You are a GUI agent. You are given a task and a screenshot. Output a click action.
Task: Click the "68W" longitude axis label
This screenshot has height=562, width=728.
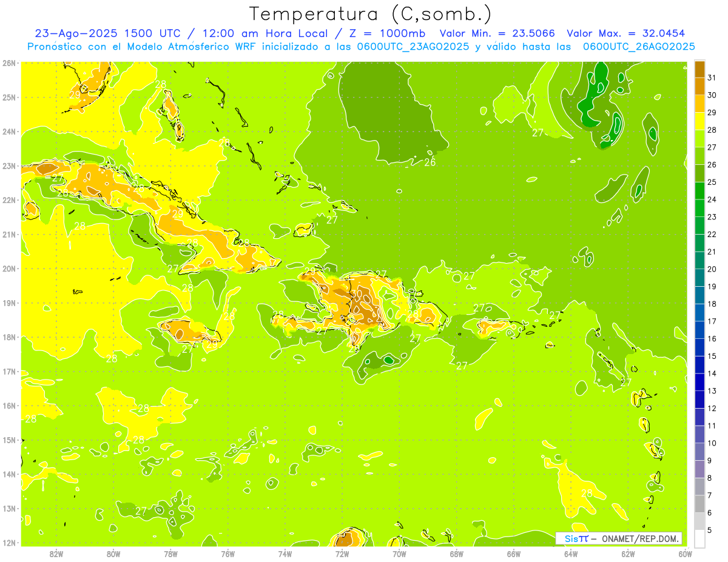click(456, 554)
